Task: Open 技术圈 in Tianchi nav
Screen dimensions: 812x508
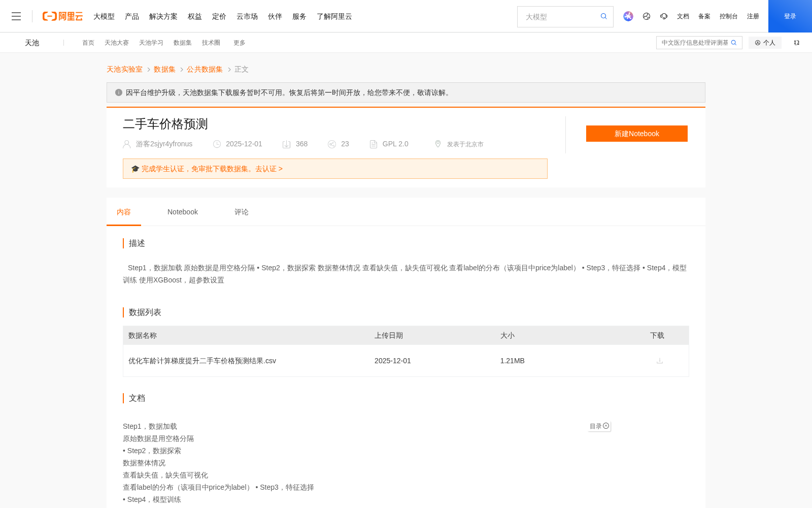Action: [x=211, y=43]
